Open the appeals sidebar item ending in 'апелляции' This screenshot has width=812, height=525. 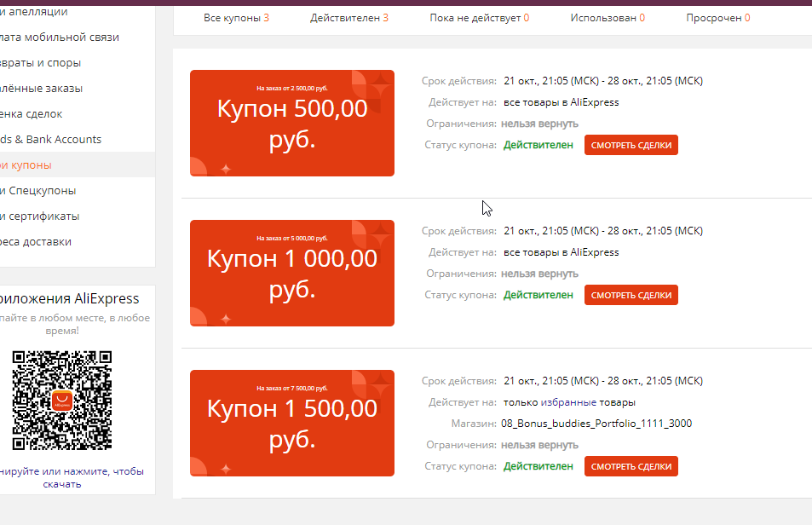pos(34,11)
